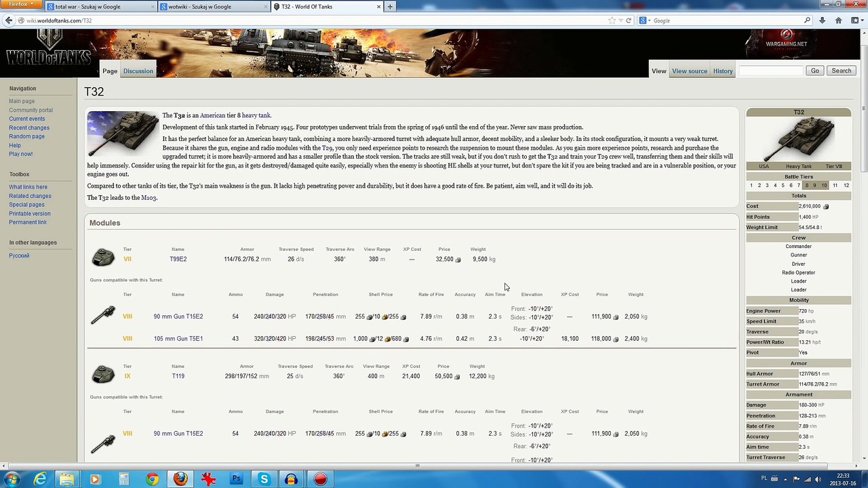
Task: Open the T119 turret link
Action: tap(178, 376)
